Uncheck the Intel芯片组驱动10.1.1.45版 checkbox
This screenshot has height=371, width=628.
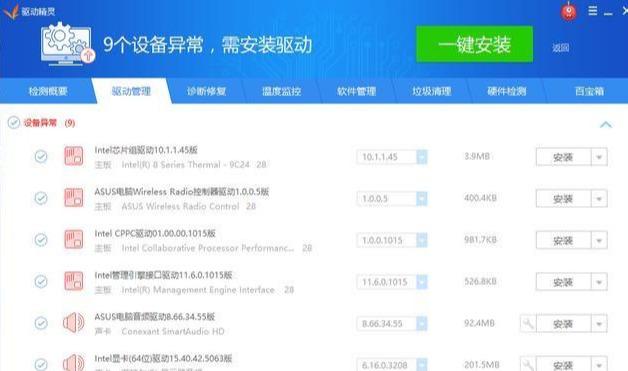(41, 156)
